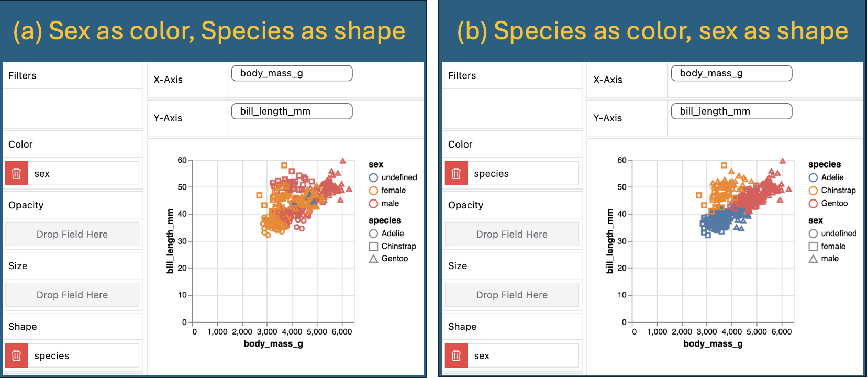
Task: Open the X-Axis selector in panel (b)
Action: [731, 73]
